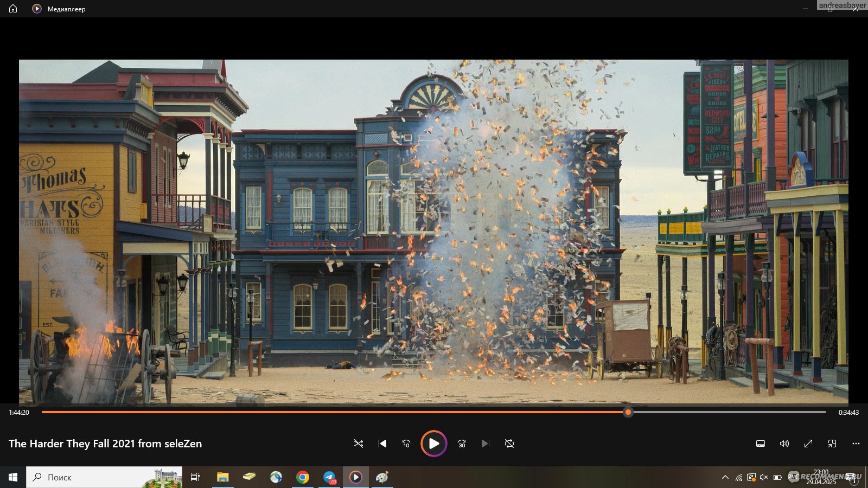
Task: Play the paused movie
Action: (434, 444)
